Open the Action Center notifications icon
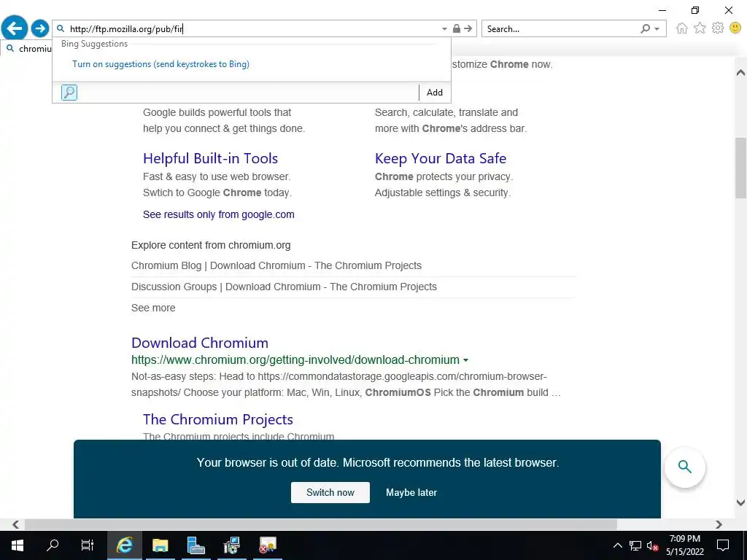 723,545
